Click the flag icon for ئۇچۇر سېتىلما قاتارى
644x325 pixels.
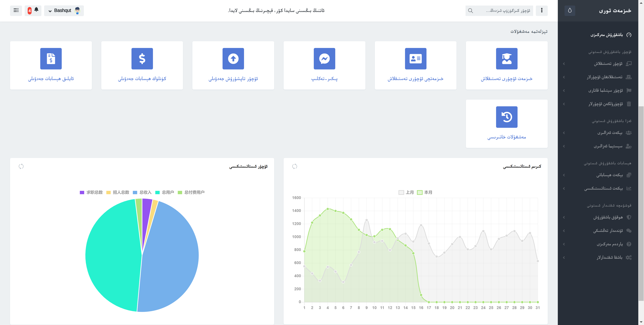(x=629, y=90)
